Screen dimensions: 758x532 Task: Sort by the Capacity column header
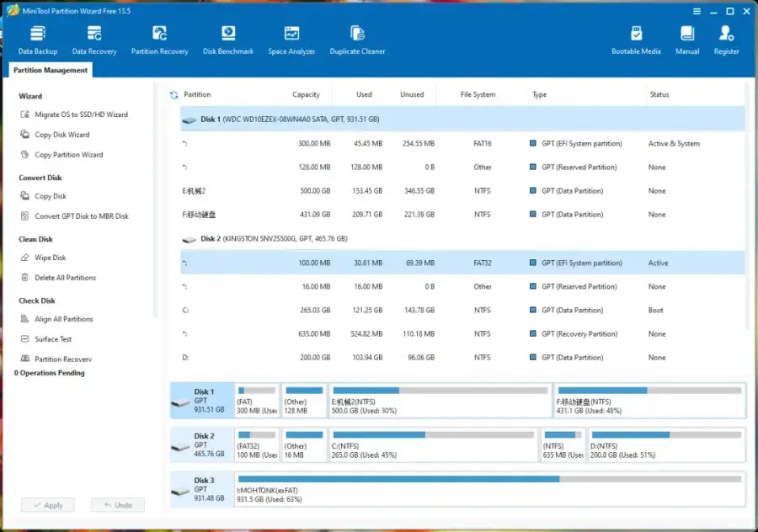point(306,94)
